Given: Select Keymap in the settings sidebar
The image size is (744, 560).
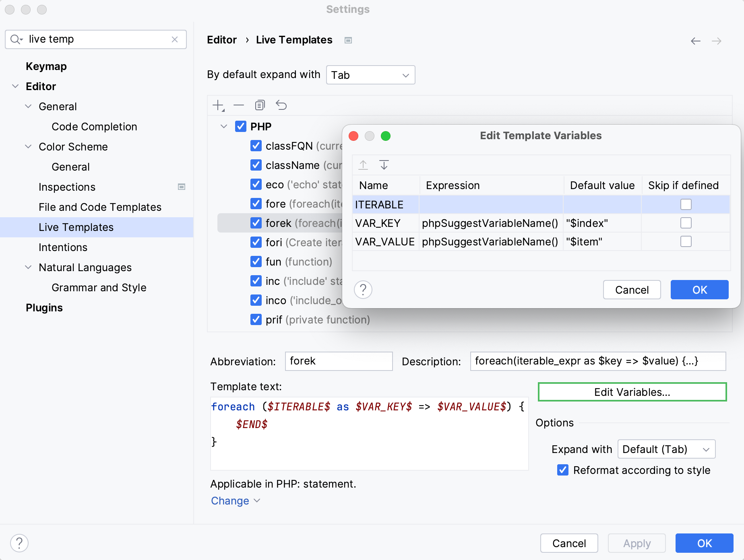Looking at the screenshot, I should pos(46,66).
